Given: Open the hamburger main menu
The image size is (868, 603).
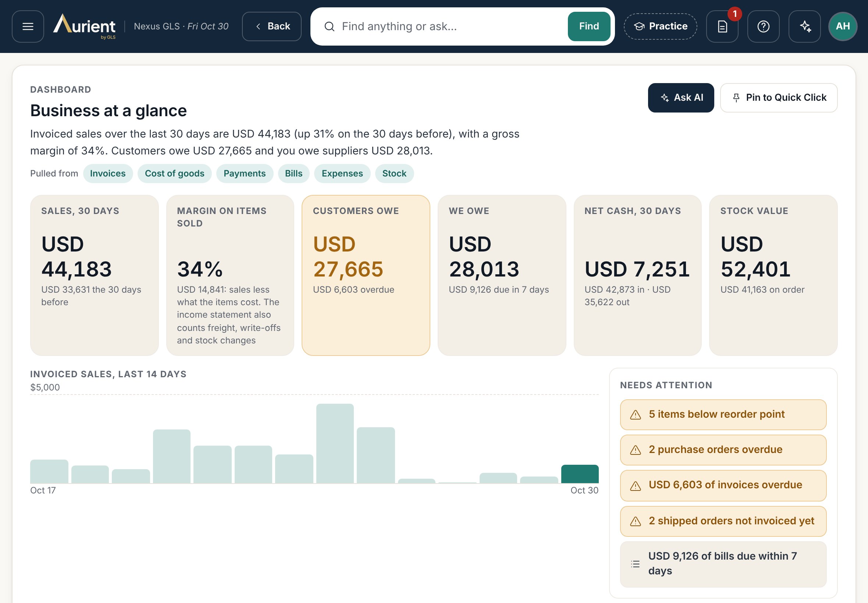Looking at the screenshot, I should tap(28, 26).
